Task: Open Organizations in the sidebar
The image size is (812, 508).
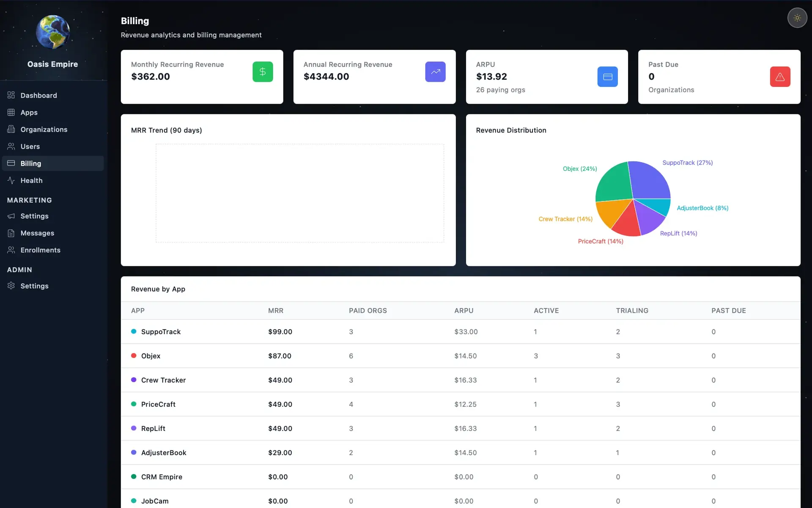Action: tap(53, 129)
